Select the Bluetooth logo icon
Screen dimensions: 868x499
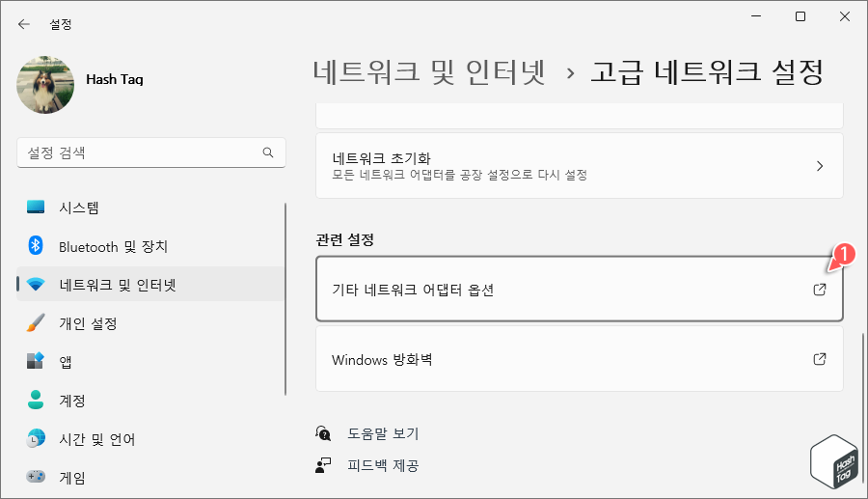pos(36,245)
